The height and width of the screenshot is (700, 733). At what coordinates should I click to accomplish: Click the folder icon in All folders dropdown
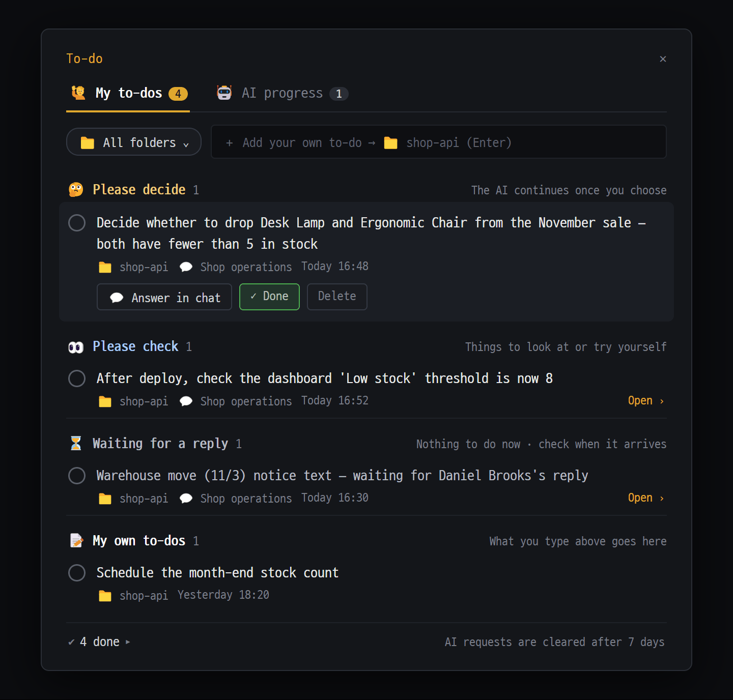[88, 143]
